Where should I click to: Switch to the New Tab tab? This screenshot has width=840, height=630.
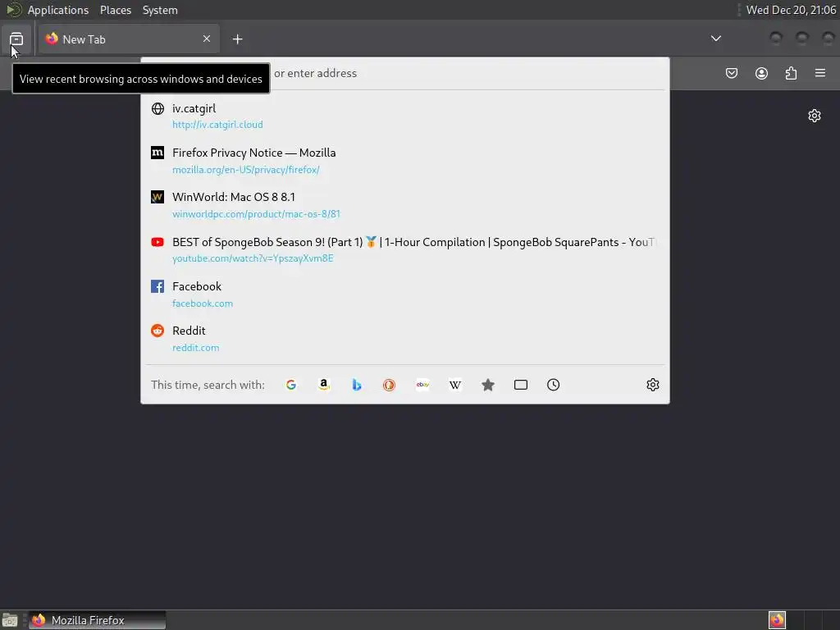129,39
